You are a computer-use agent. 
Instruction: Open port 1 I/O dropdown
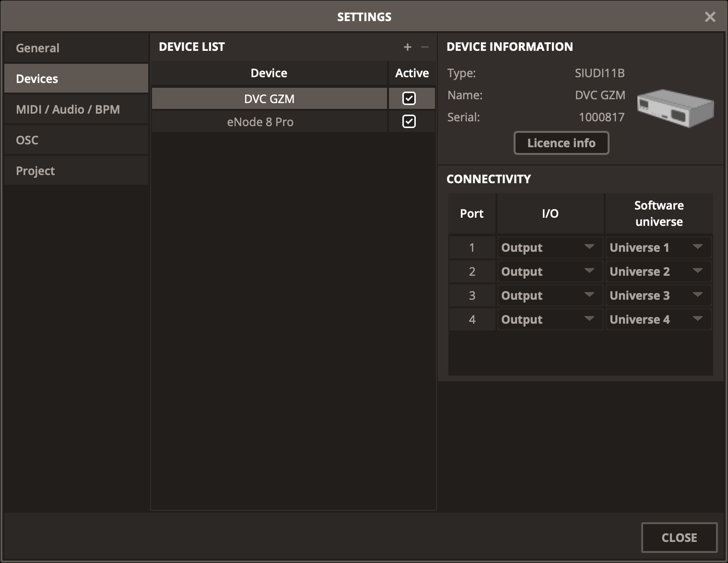550,247
